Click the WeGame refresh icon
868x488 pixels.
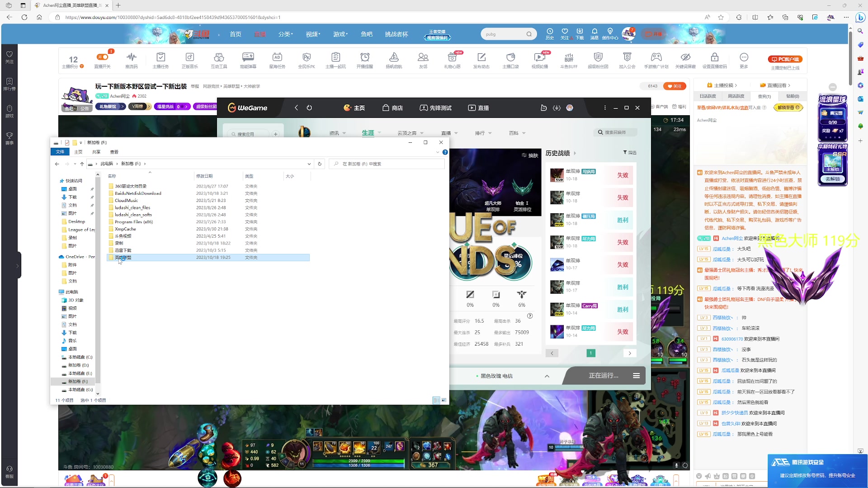309,108
